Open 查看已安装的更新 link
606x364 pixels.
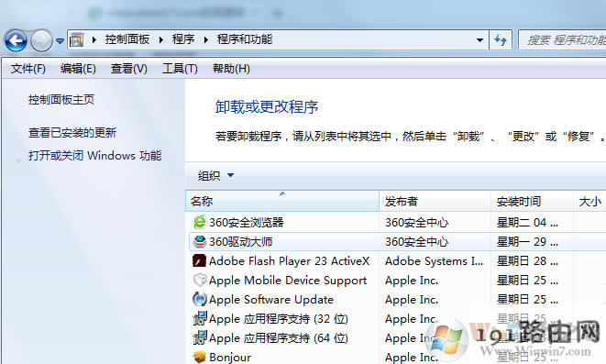tap(72, 133)
